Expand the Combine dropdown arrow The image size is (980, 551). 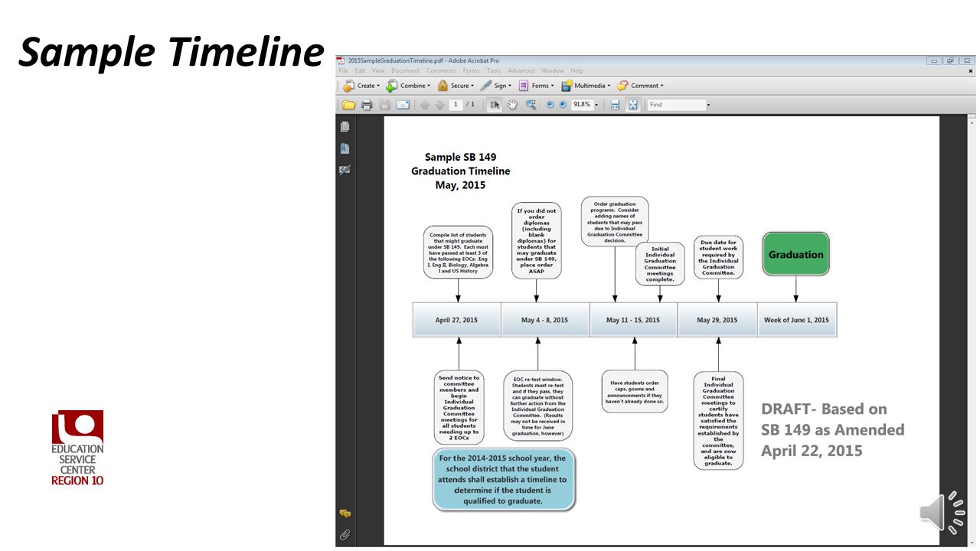click(x=429, y=86)
